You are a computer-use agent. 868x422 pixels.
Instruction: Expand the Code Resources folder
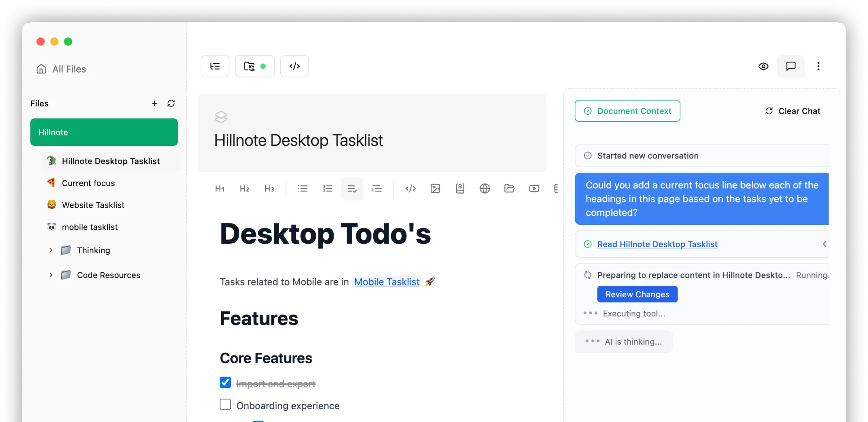(x=51, y=275)
